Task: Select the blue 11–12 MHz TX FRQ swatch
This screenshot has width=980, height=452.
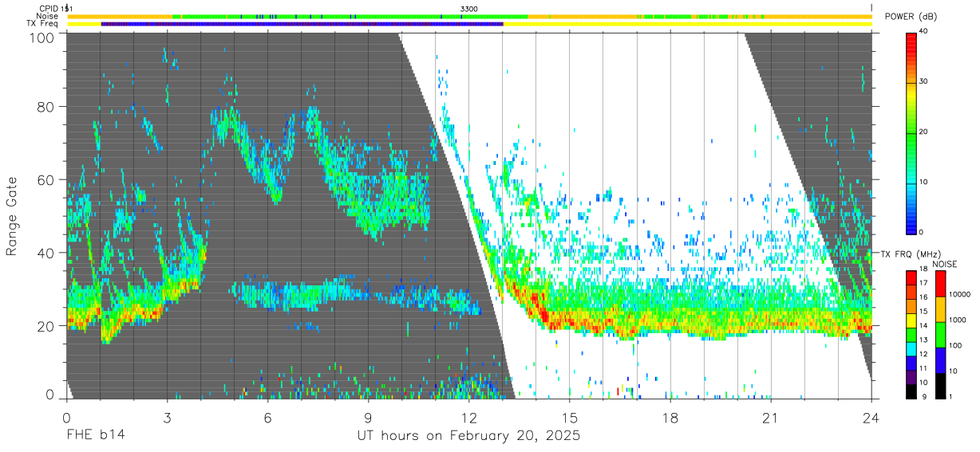Action: 911,363
